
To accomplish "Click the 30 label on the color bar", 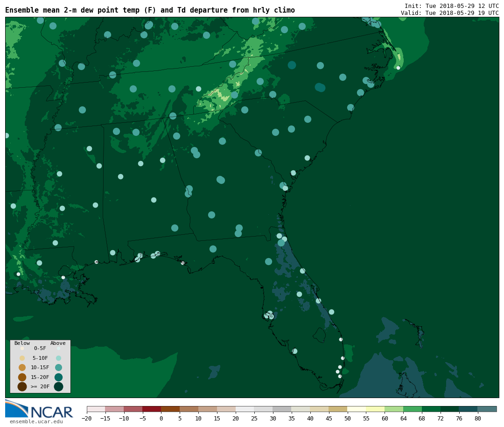I will coord(273,419).
